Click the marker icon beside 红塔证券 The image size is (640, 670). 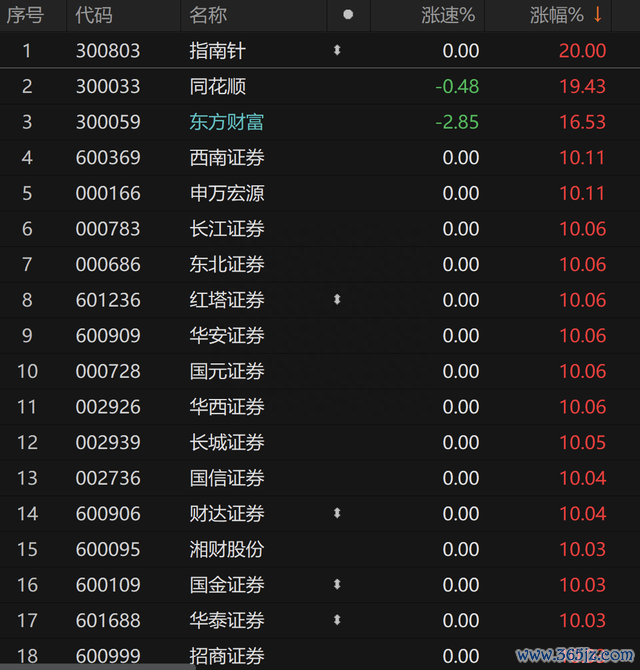tap(337, 300)
